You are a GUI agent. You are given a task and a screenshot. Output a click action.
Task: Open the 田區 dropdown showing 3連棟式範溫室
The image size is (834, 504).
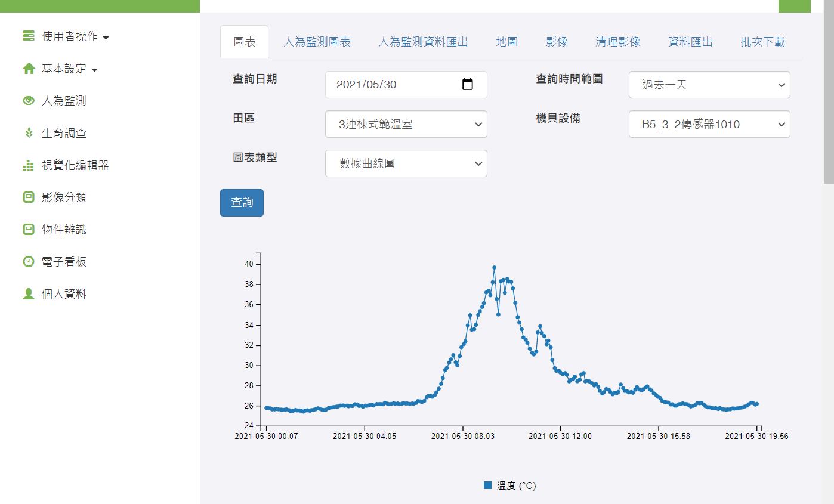tap(406, 124)
